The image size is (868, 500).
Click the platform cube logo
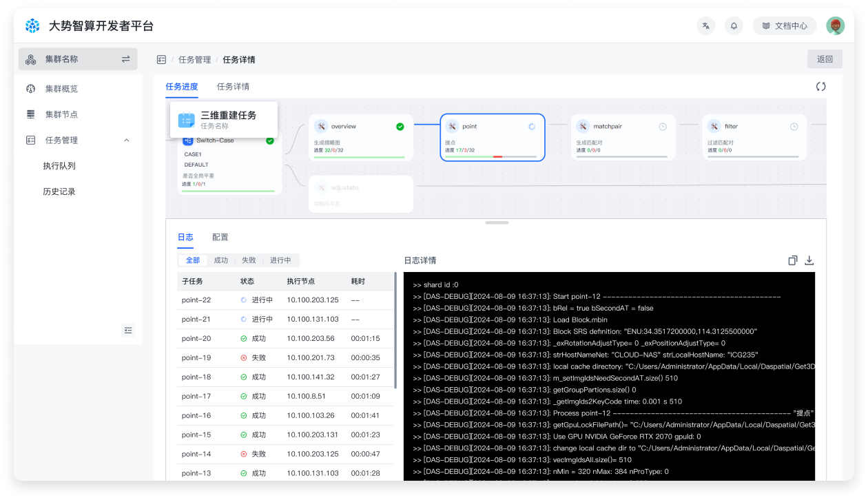(32, 26)
